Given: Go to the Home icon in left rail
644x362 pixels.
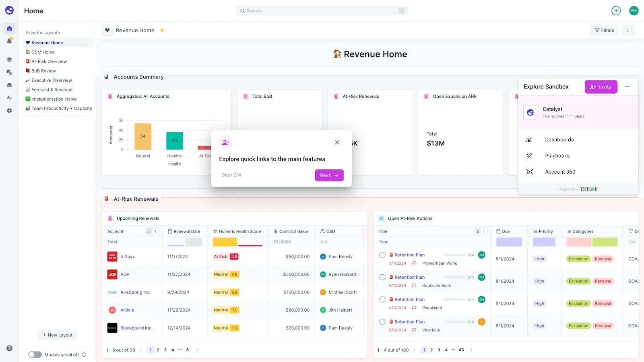Looking at the screenshot, I should [x=9, y=29].
